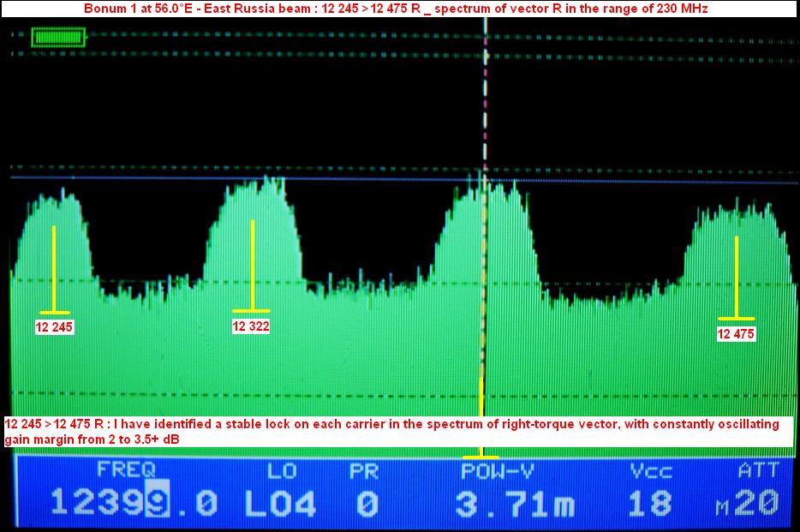Viewport: 800px width, 532px height.
Task: Click the ATT value M20
Action: tap(748, 504)
